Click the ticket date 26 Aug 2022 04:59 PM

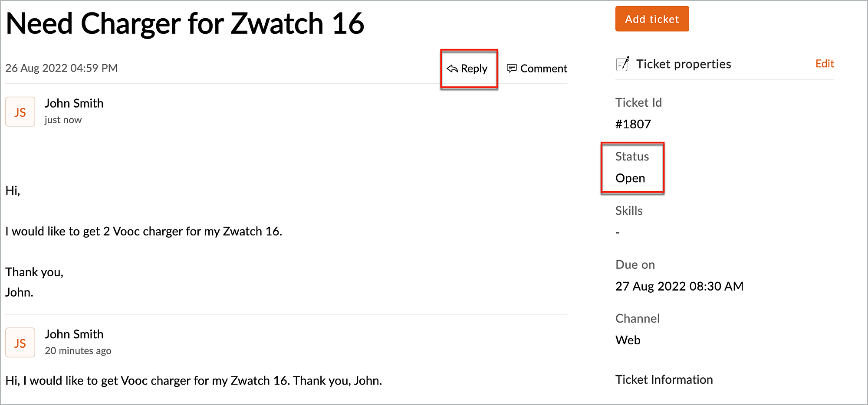point(62,68)
